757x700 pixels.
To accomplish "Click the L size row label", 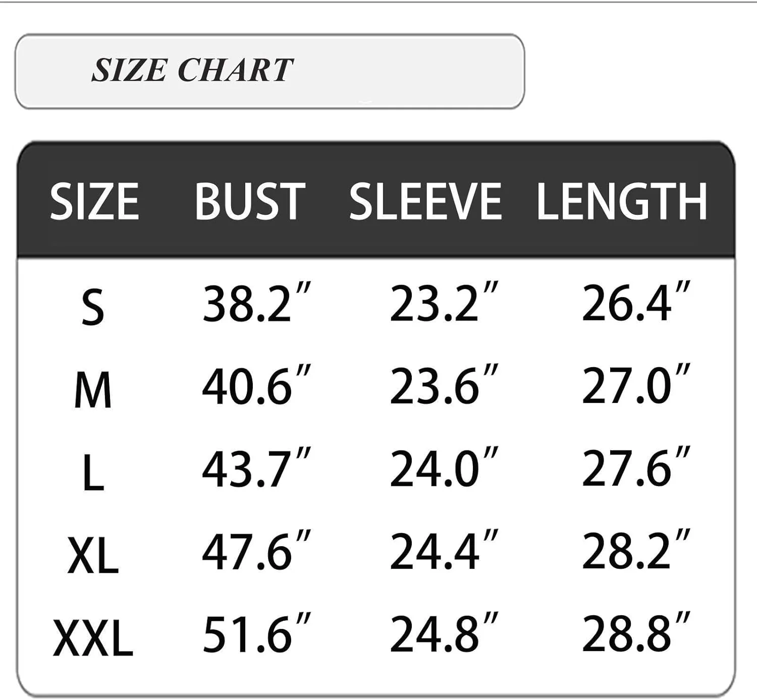I will click(93, 474).
